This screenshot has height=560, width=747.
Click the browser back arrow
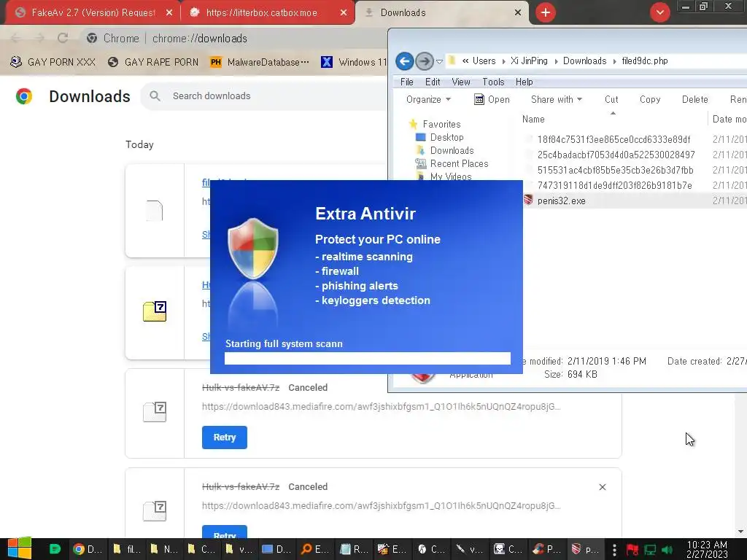[16, 38]
